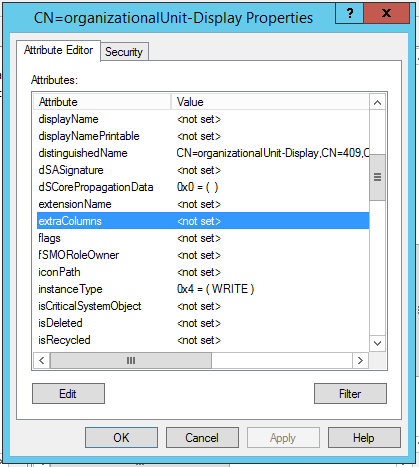Select the distinguishedName attribute row

[x=203, y=153]
